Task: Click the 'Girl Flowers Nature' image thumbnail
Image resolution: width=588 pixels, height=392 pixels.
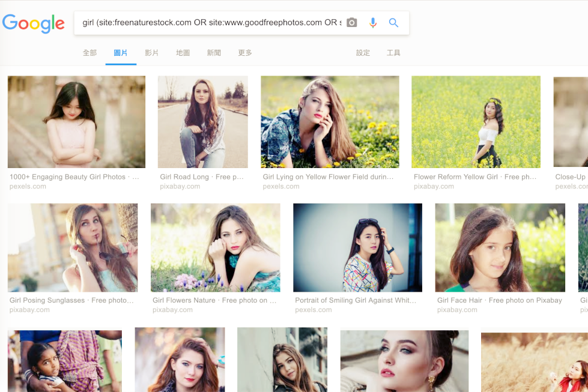Action: coord(215,247)
